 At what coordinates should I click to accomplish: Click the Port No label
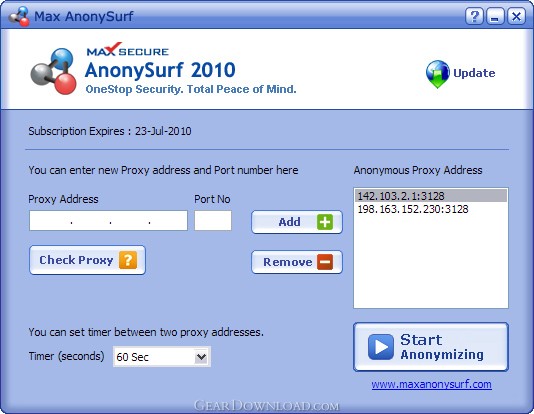[x=212, y=199]
